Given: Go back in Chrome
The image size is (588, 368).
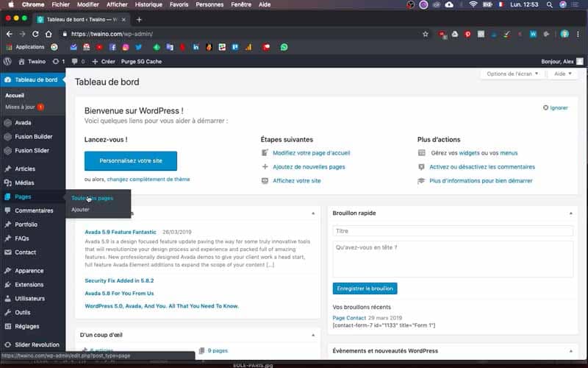Looking at the screenshot, I should pos(10,34).
